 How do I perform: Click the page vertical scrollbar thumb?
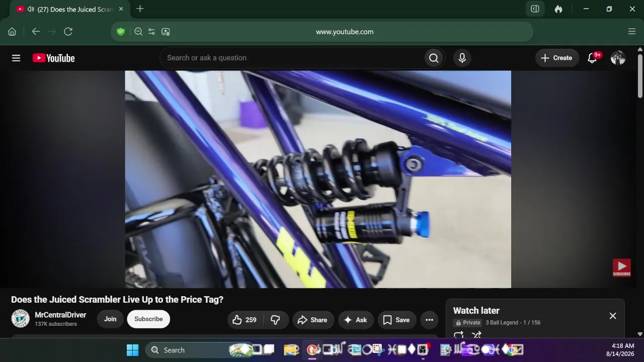640,75
